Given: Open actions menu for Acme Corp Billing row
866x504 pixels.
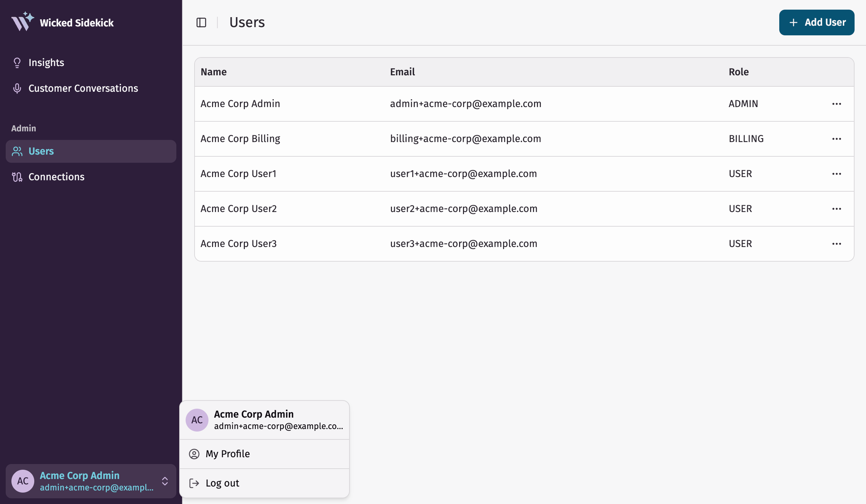Looking at the screenshot, I should click(836, 139).
